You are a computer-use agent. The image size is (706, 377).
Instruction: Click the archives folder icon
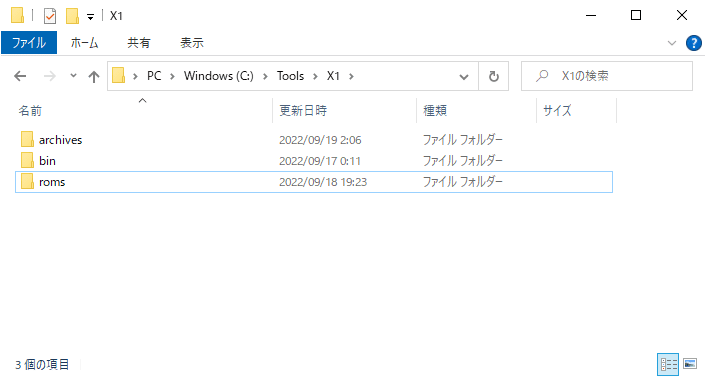(27, 139)
